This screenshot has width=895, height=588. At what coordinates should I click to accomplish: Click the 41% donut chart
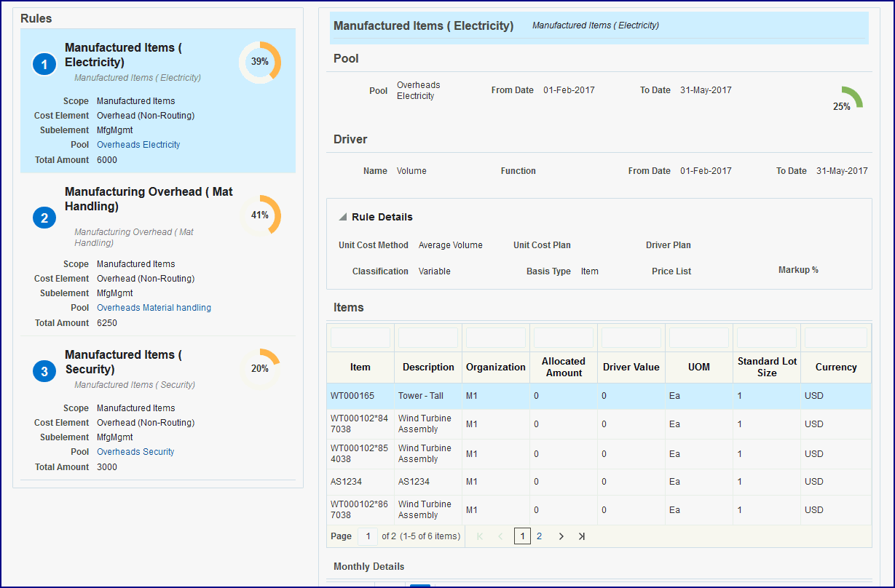260,215
